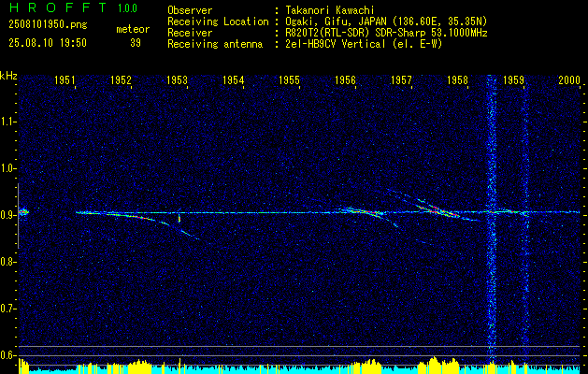Viewport: 588px width, 374px height.
Task: Click the 1952 time marker
Action: [121, 79]
